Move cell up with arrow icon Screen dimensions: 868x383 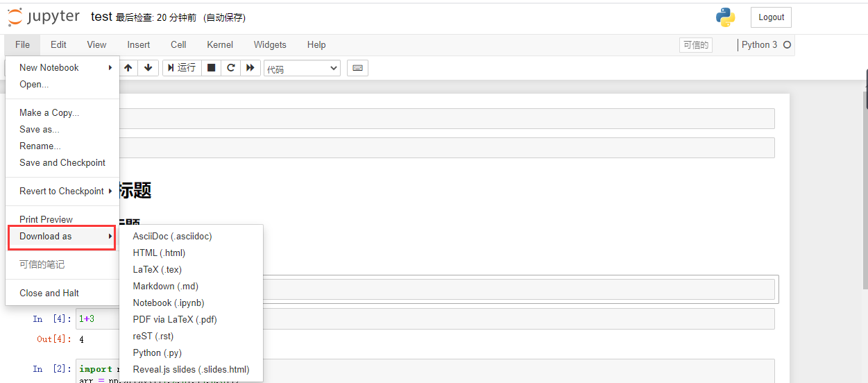128,68
